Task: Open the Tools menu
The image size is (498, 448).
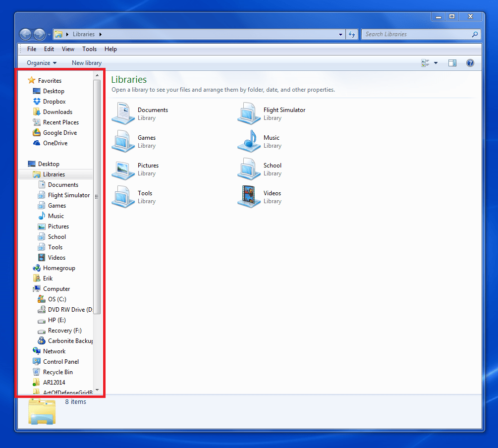Action: click(89, 49)
